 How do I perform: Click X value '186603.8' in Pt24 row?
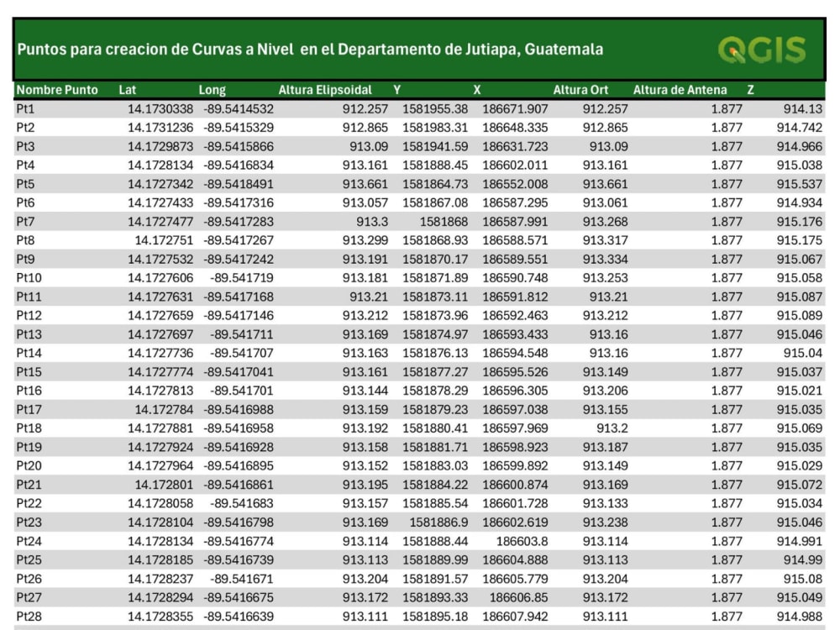pos(522,541)
